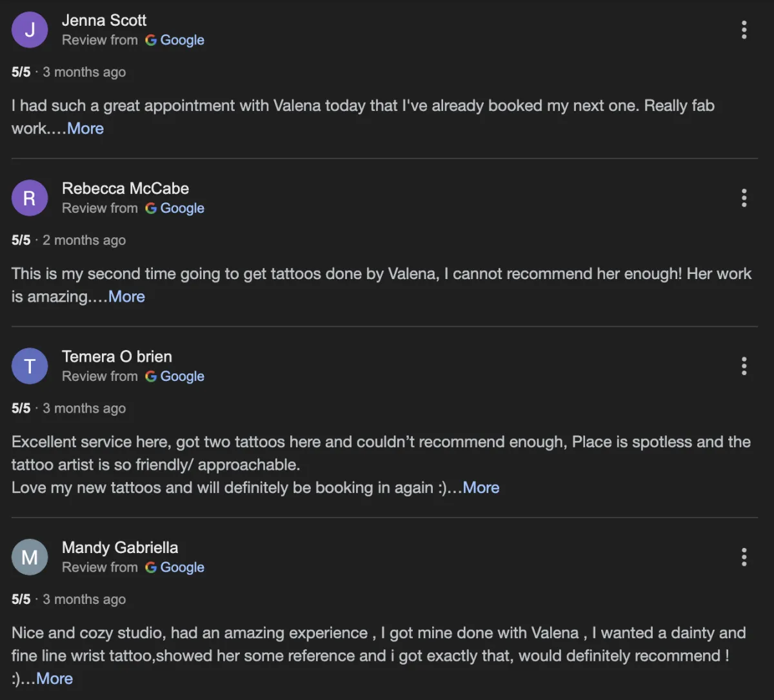Expand Jenna Scott's review with More
The width and height of the screenshot is (774, 700).
coord(85,128)
